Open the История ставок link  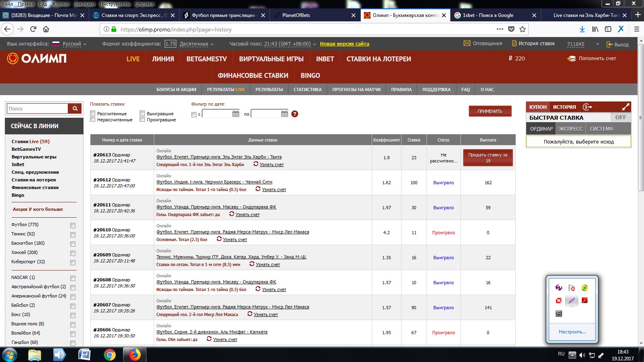[537, 44]
